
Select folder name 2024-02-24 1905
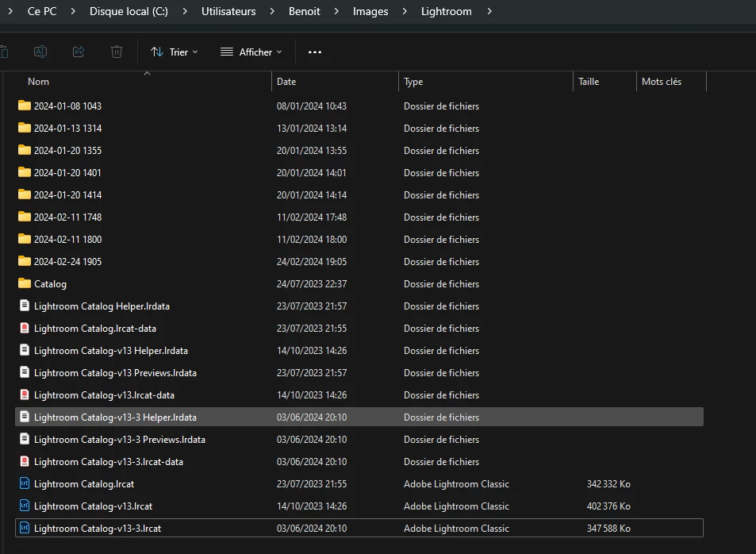pos(67,262)
